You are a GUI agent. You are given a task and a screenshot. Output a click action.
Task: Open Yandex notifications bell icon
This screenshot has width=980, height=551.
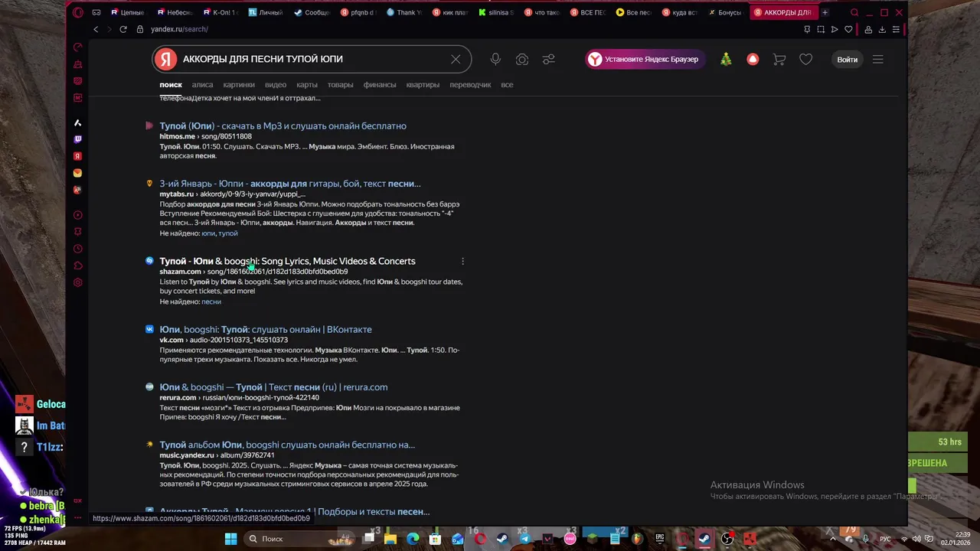point(753,59)
